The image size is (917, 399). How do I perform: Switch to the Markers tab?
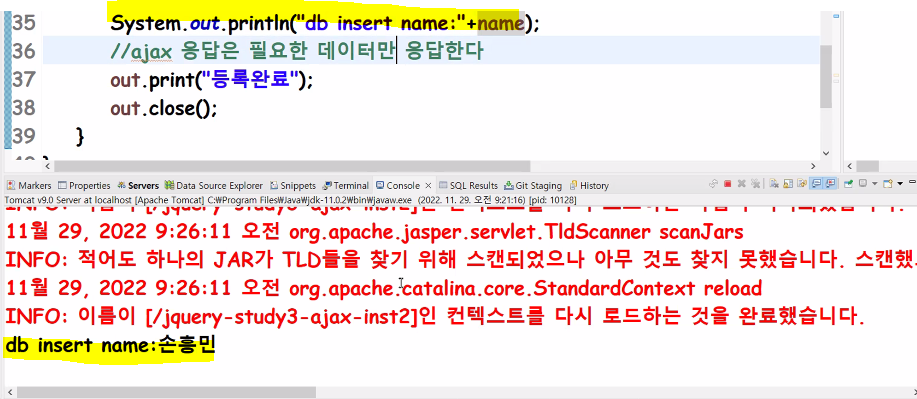click(x=29, y=185)
